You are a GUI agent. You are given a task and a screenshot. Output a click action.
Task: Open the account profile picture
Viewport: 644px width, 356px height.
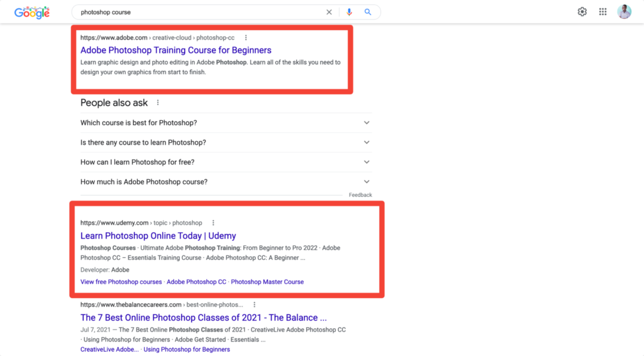click(x=624, y=12)
